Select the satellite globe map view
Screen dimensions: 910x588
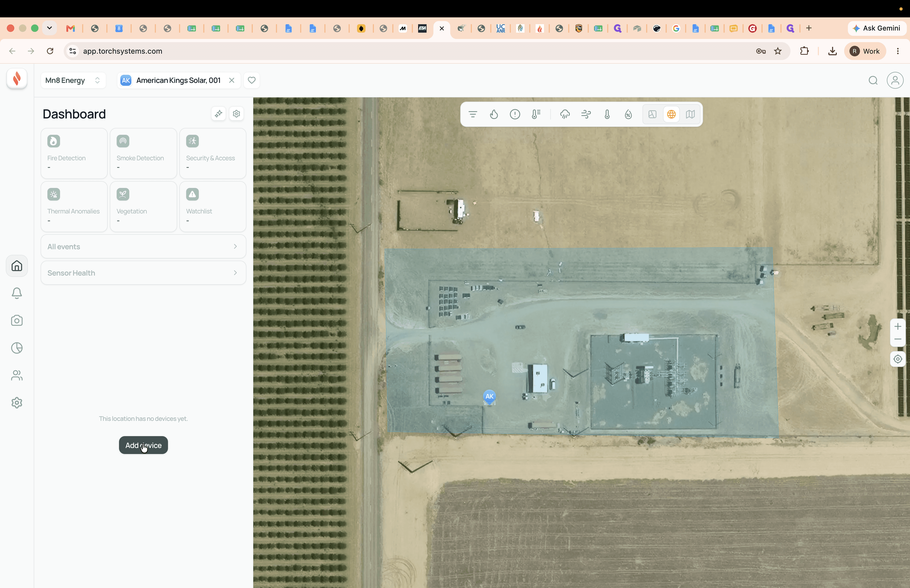pyautogui.click(x=671, y=114)
